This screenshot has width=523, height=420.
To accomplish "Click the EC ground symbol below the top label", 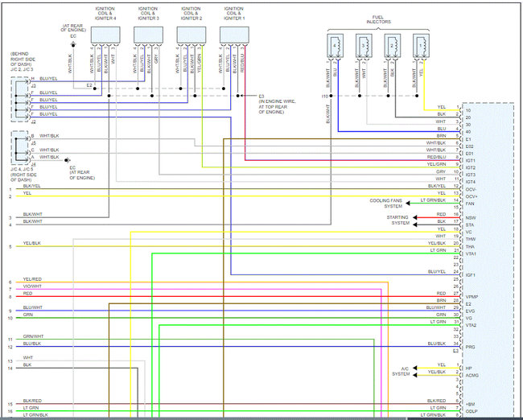I will [73, 44].
